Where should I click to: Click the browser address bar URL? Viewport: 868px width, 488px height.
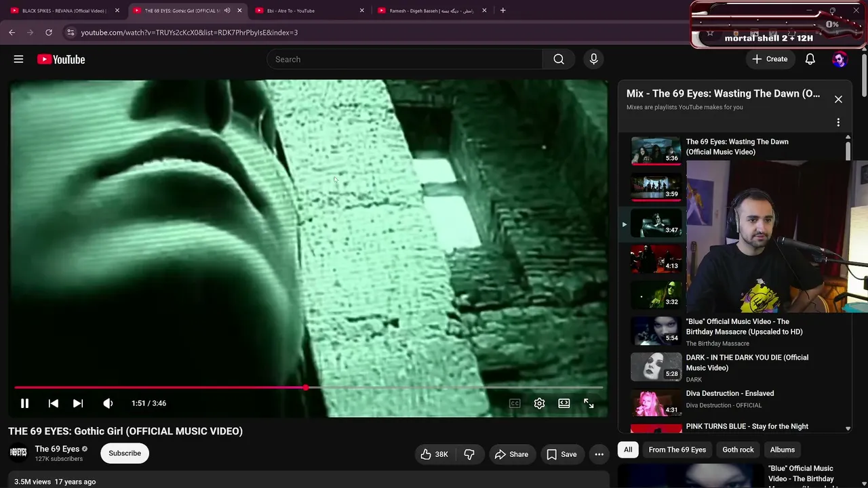click(189, 33)
